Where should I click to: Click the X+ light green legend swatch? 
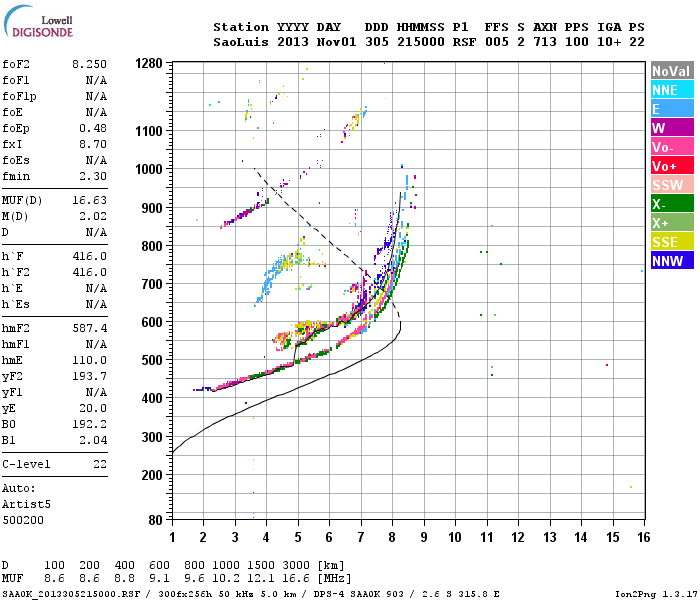672,223
